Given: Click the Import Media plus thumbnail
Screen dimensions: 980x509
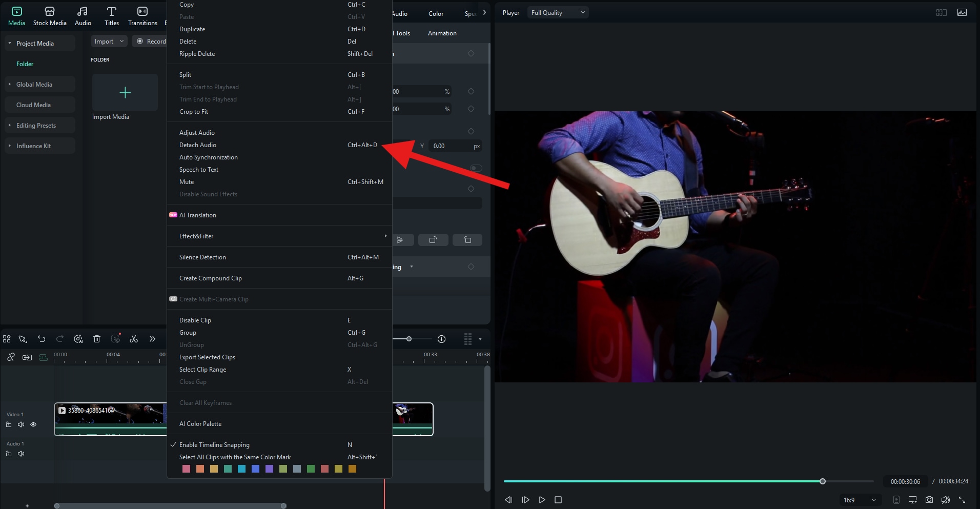Looking at the screenshot, I should (125, 92).
